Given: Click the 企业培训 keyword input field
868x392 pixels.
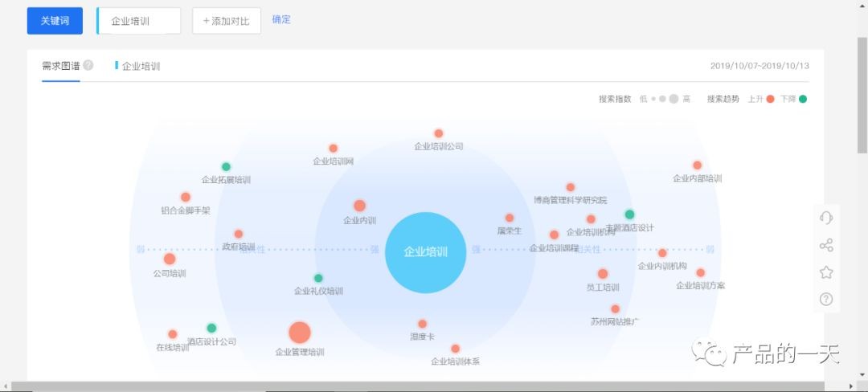Looking at the screenshot, I should pyautogui.click(x=138, y=21).
